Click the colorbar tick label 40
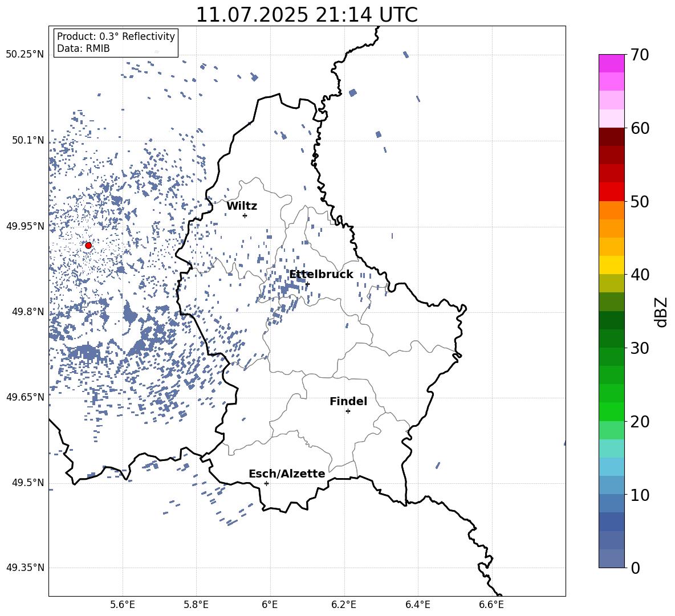 point(640,275)
